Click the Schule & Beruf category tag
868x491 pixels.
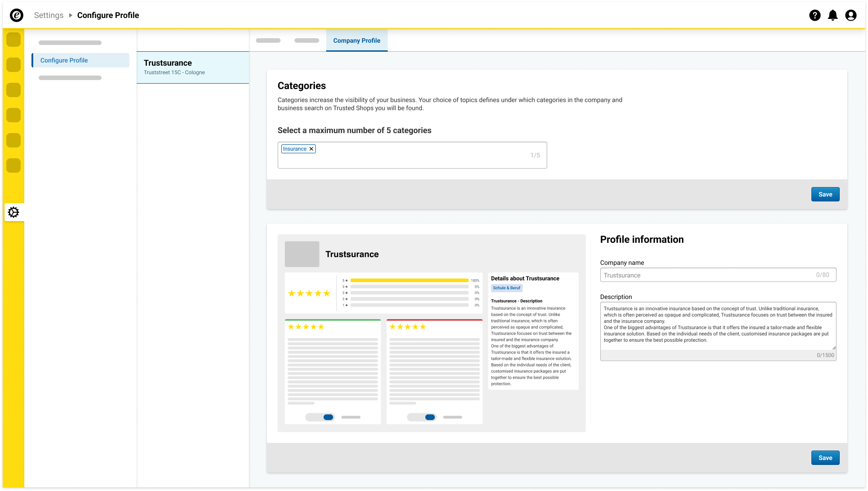coord(506,288)
